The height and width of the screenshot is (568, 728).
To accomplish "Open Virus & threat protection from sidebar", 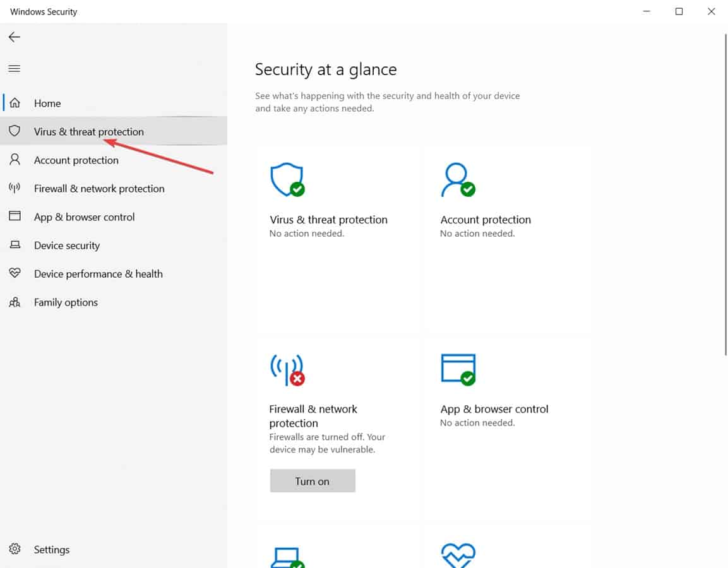I will 114,131.
